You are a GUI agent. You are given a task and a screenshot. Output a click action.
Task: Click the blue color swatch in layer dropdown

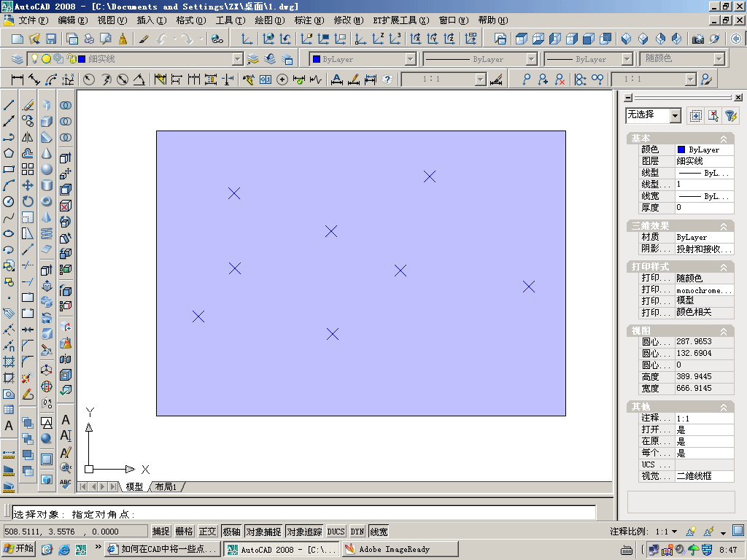82,59
